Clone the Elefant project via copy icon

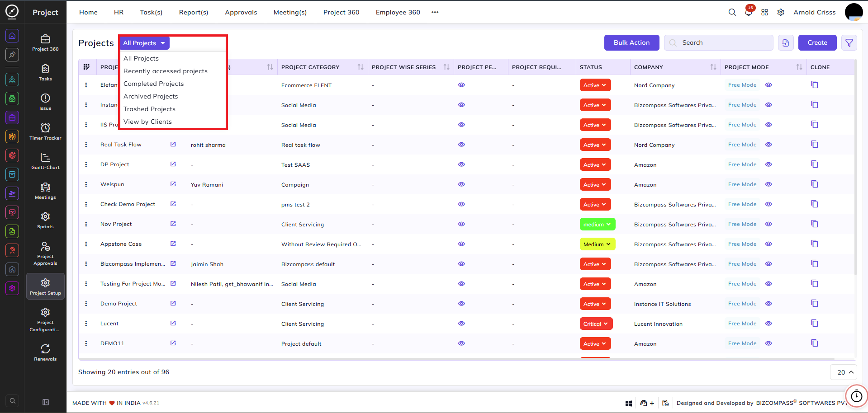815,85
